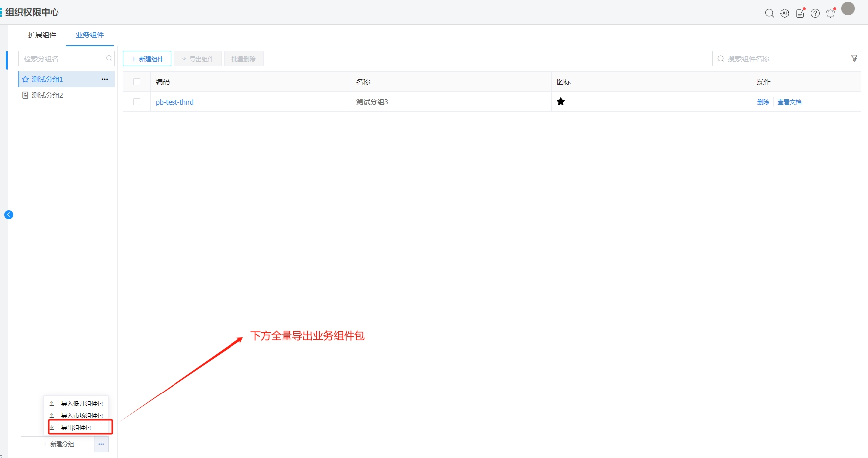
Task: Open the pb-test-third component link
Action: 174,102
